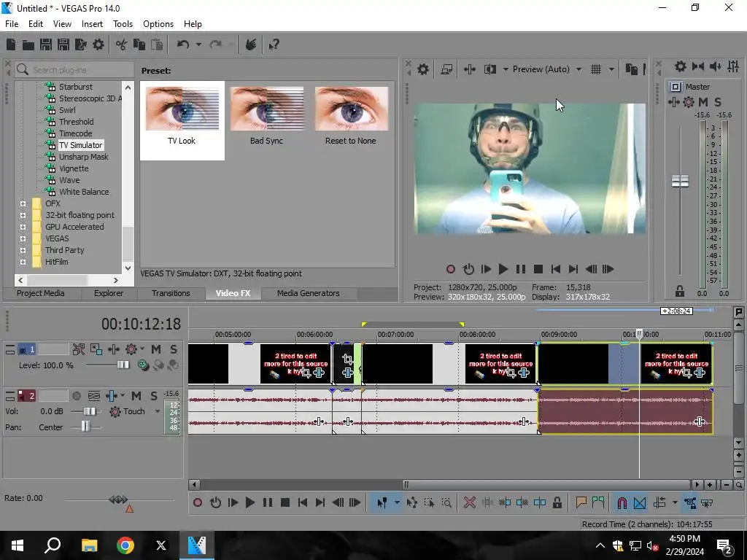Show grid overlays icon in preview
The image size is (747, 560).
tap(596, 69)
